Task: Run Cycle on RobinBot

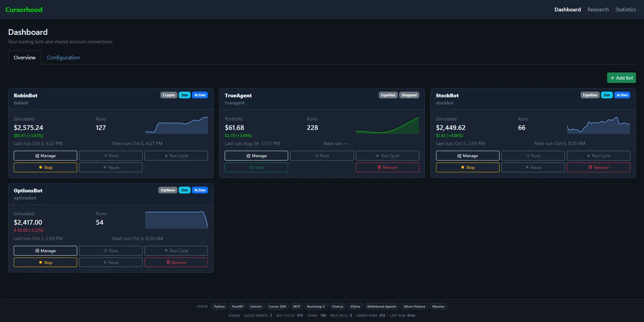Action: click(176, 156)
